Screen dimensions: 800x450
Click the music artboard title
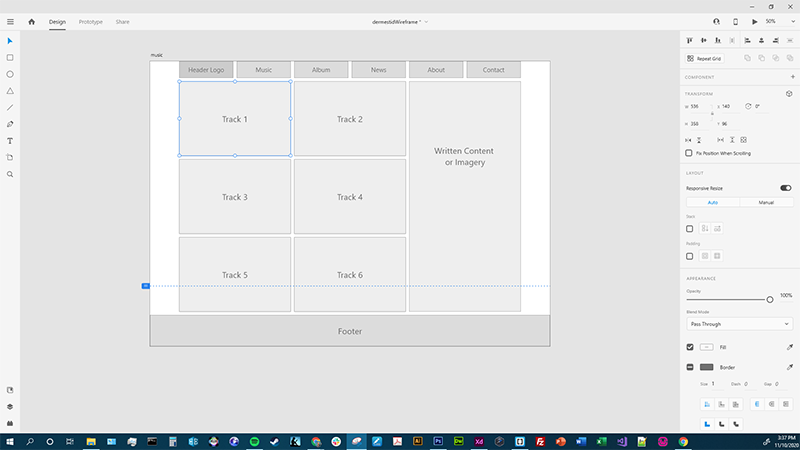coord(157,55)
